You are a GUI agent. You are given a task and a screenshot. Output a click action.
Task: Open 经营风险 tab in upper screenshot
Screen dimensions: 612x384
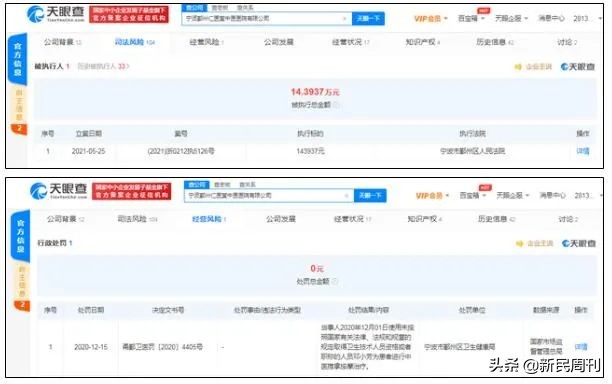(206, 42)
